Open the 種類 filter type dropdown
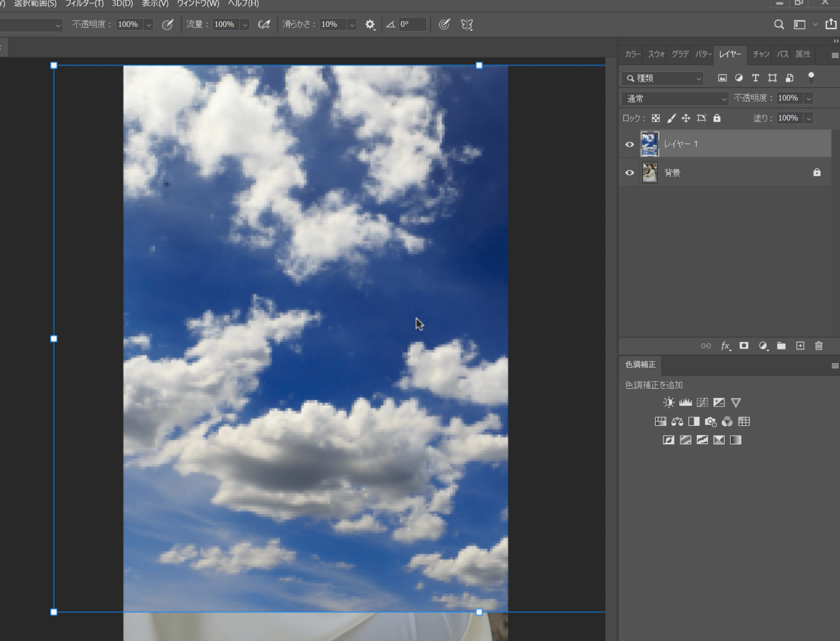Screen dimensions: 840x641 (663, 78)
